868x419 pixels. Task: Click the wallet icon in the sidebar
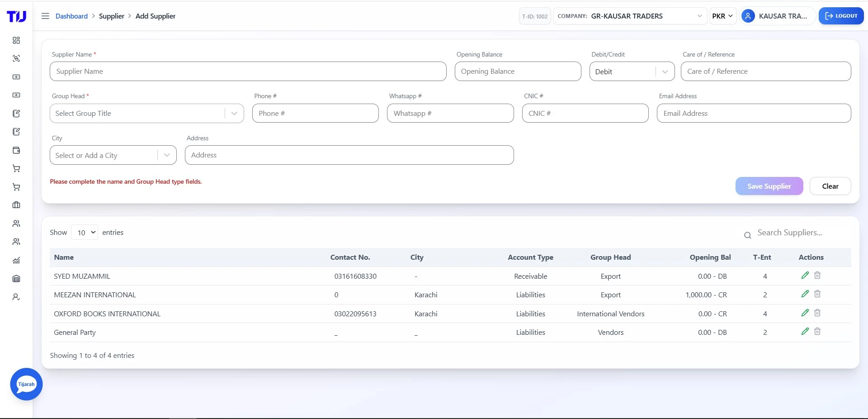(x=16, y=150)
